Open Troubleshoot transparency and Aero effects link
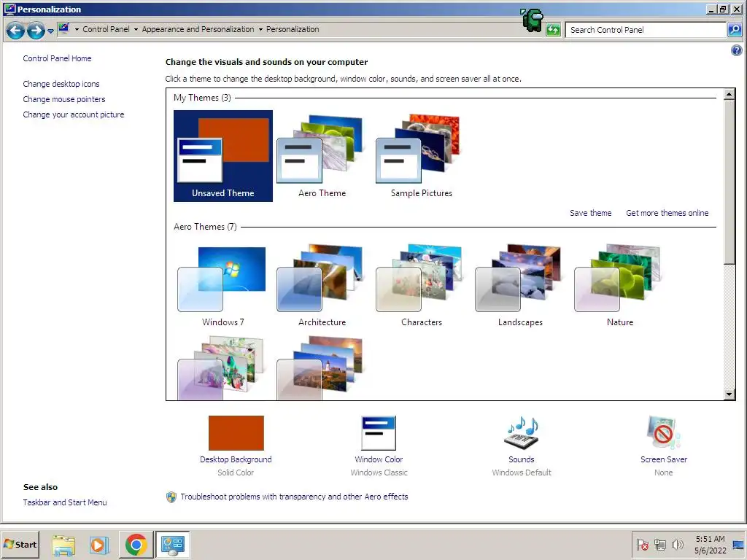This screenshot has width=747, height=560. 294,496
